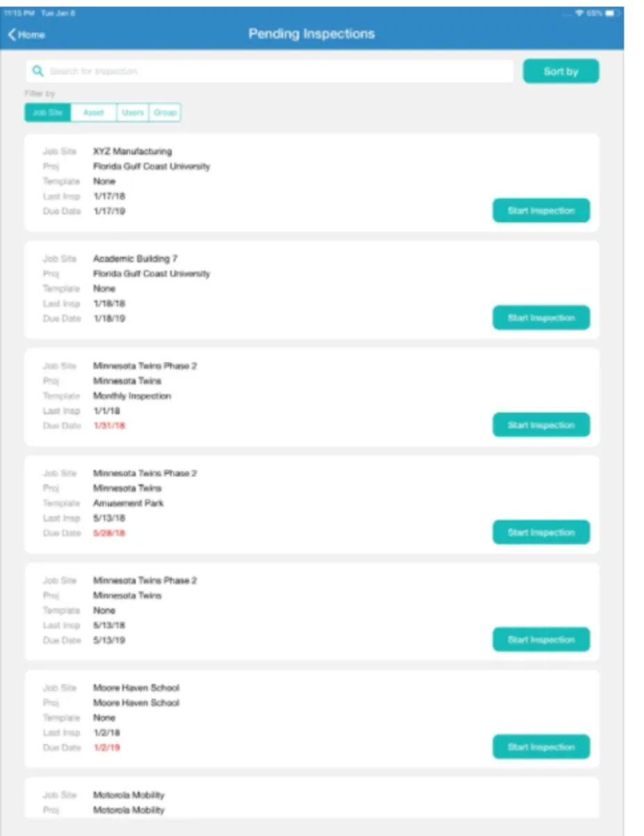Image resolution: width=644 pixels, height=836 pixels.
Task: Tap the Home back chevron
Action: coord(13,35)
